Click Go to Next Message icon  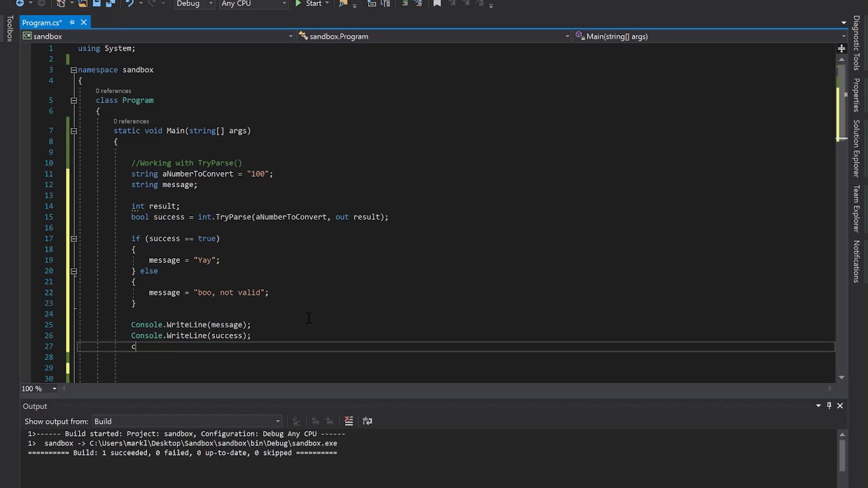coord(330,421)
